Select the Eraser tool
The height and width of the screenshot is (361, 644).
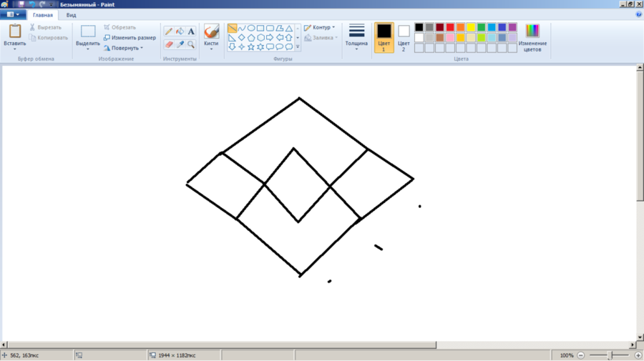[x=169, y=44]
